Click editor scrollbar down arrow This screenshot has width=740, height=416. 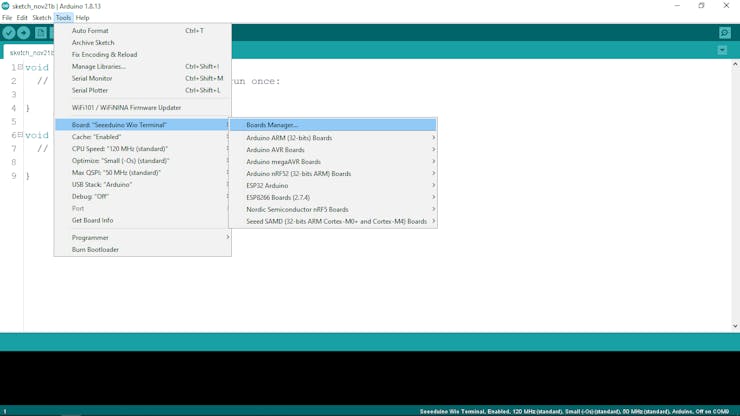point(735,326)
